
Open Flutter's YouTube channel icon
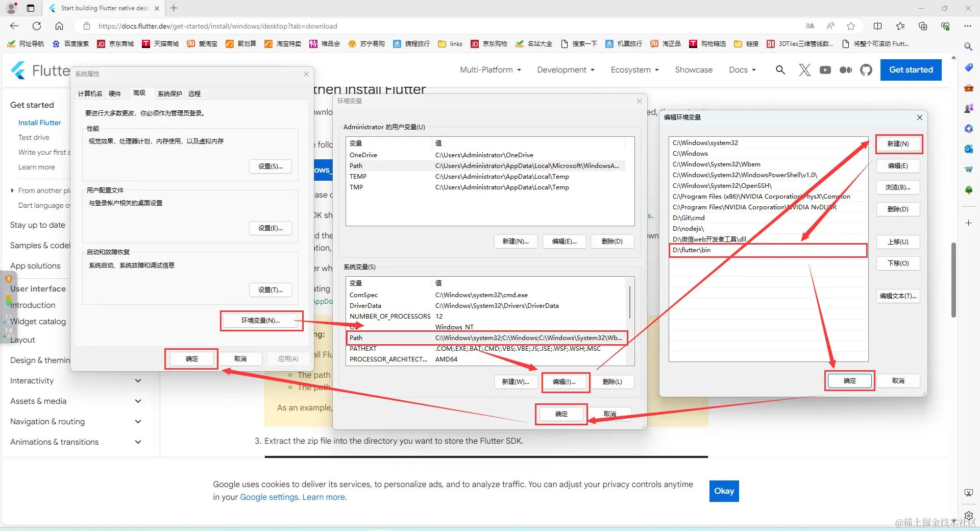tap(825, 70)
